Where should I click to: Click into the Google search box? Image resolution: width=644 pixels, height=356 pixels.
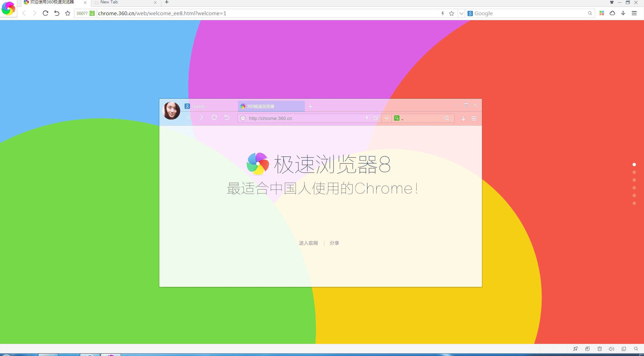point(529,13)
